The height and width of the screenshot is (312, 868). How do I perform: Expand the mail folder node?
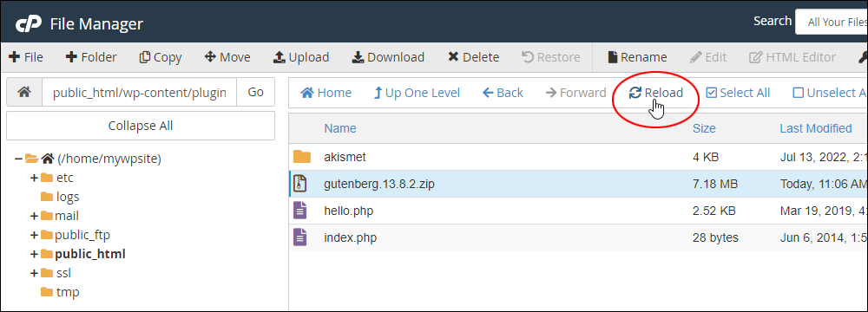(35, 216)
